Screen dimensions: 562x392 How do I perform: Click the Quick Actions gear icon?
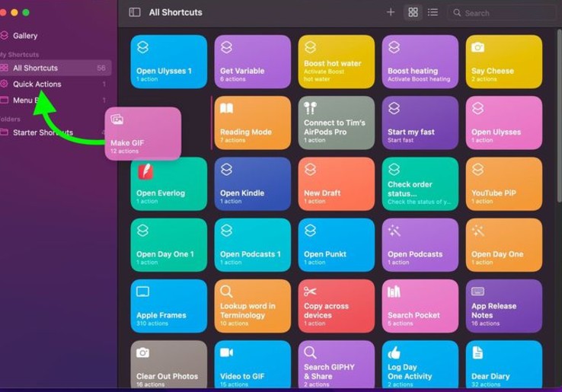4,84
